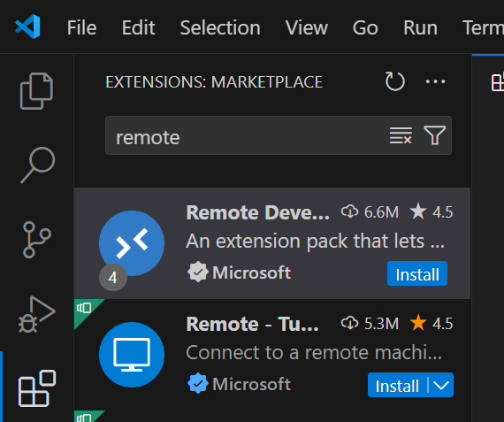Open the View menu
The height and width of the screenshot is (422, 504).
point(307,27)
